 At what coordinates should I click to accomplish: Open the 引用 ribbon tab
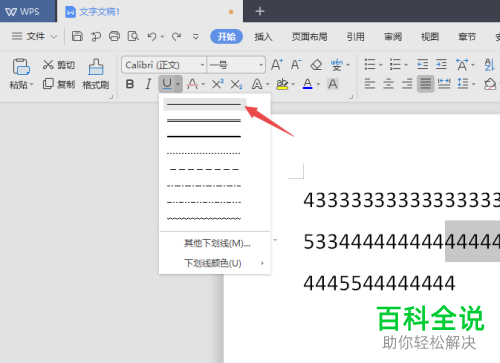point(355,36)
